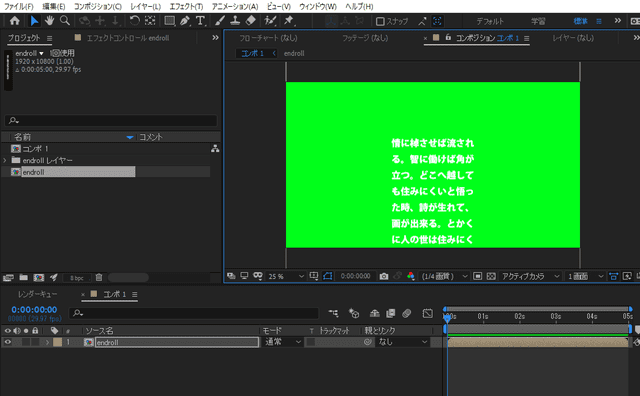Select the Clone Stamp tool
Screen dimensions: 640x396
tap(235, 20)
